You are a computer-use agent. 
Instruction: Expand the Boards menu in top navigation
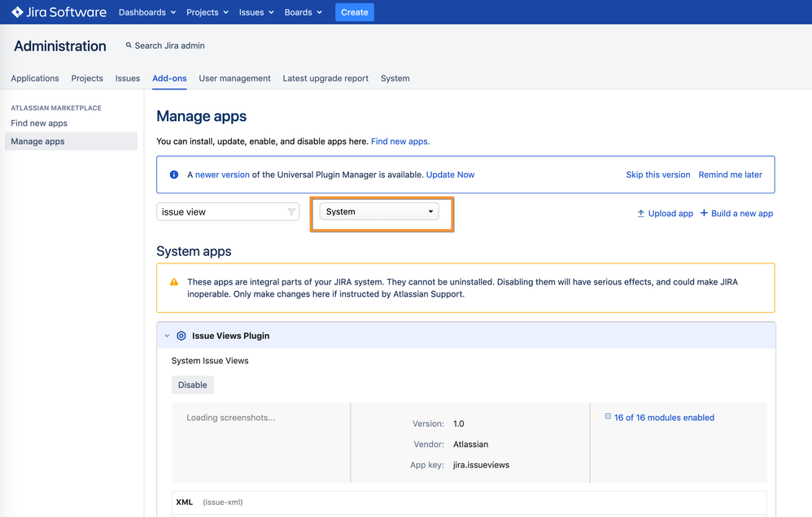pos(303,12)
